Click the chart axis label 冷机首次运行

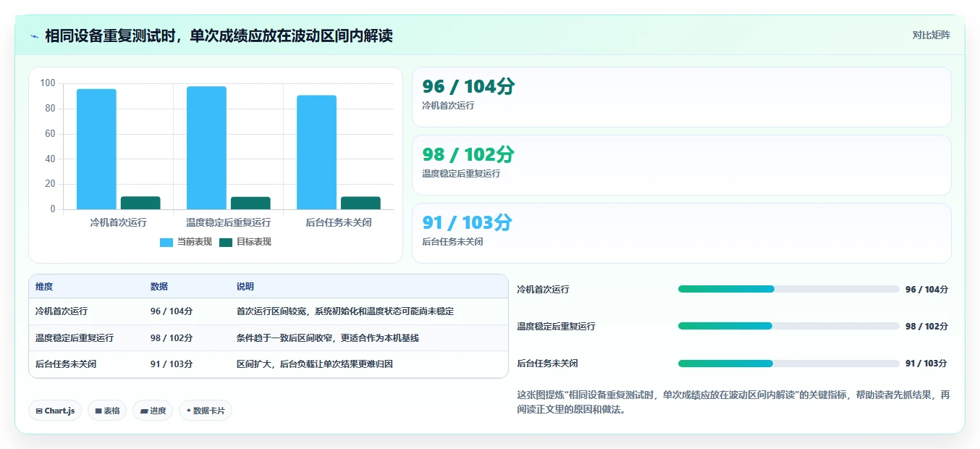click(118, 222)
